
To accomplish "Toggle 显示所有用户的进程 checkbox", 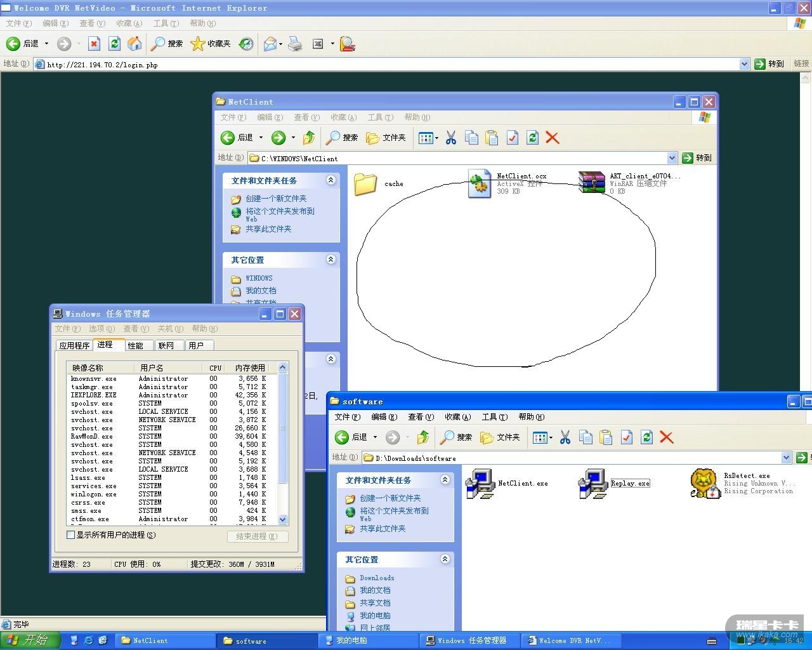I will pyautogui.click(x=71, y=535).
